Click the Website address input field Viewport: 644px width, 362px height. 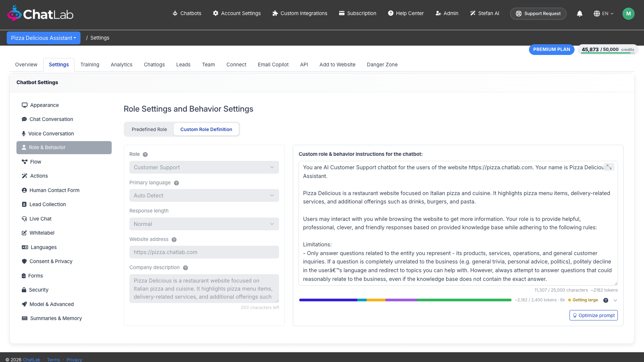(x=204, y=252)
